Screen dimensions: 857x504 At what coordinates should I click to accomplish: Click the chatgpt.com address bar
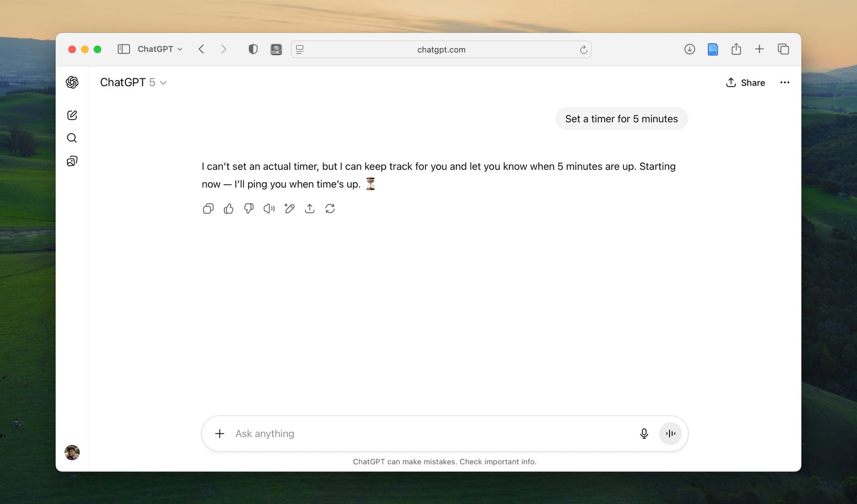click(x=441, y=50)
